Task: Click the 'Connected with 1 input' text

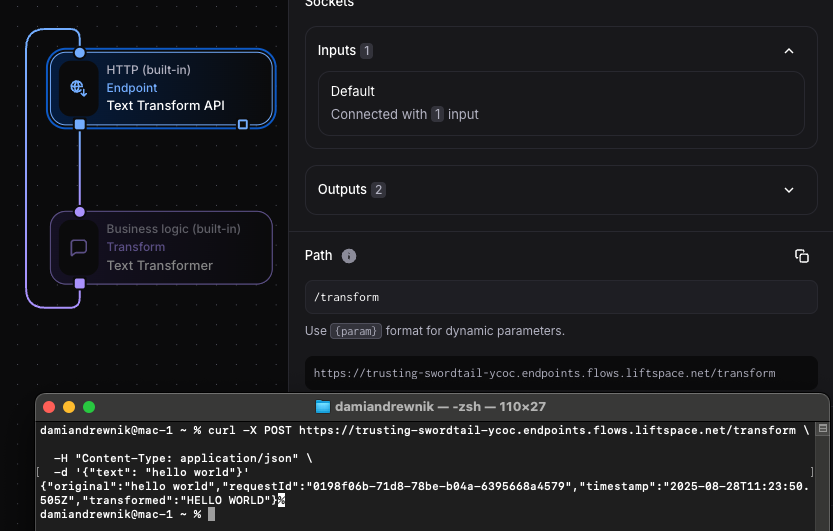Action: (404, 114)
